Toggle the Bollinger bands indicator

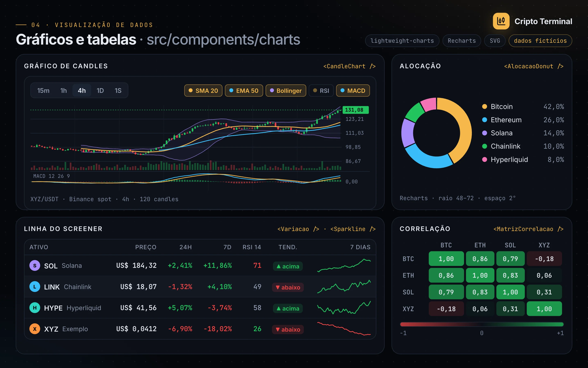[x=286, y=91]
